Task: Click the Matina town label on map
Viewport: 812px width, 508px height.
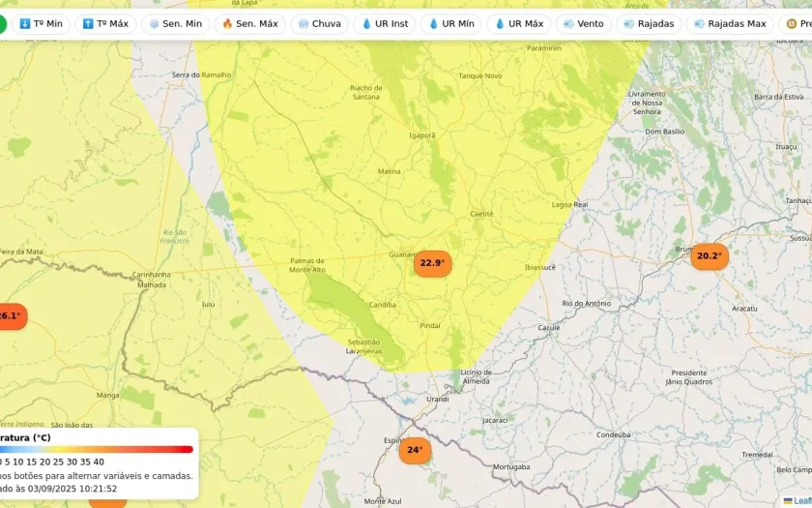Action: coord(389,171)
